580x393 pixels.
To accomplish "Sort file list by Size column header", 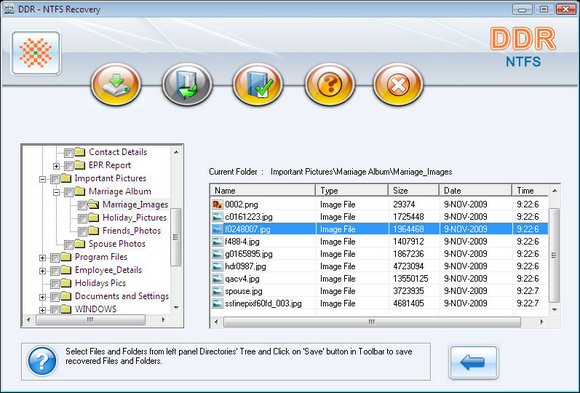I will point(414,190).
